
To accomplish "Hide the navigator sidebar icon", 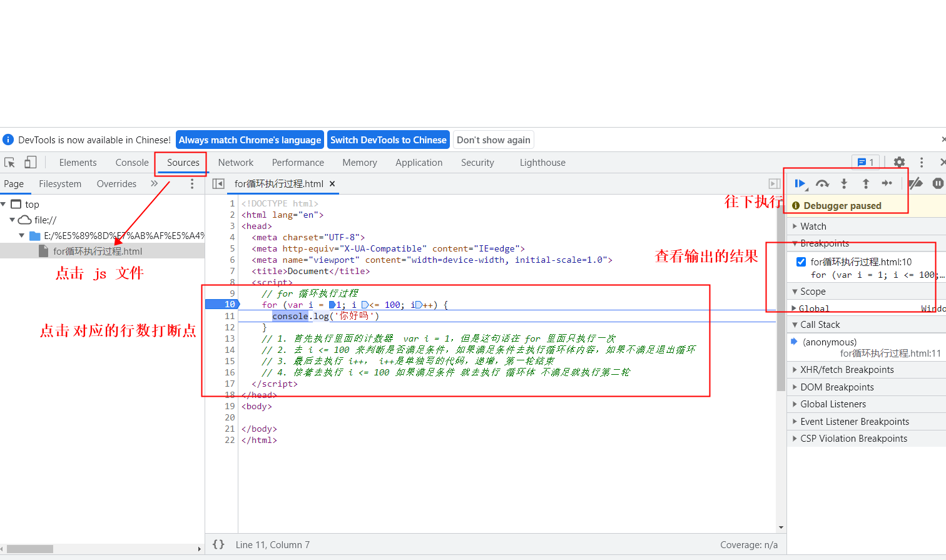I will pos(218,183).
